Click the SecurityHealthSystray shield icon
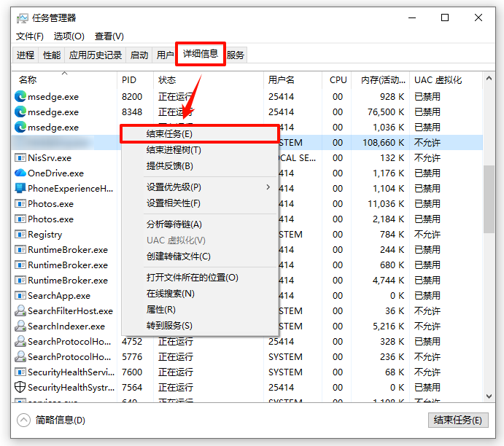 point(20,388)
